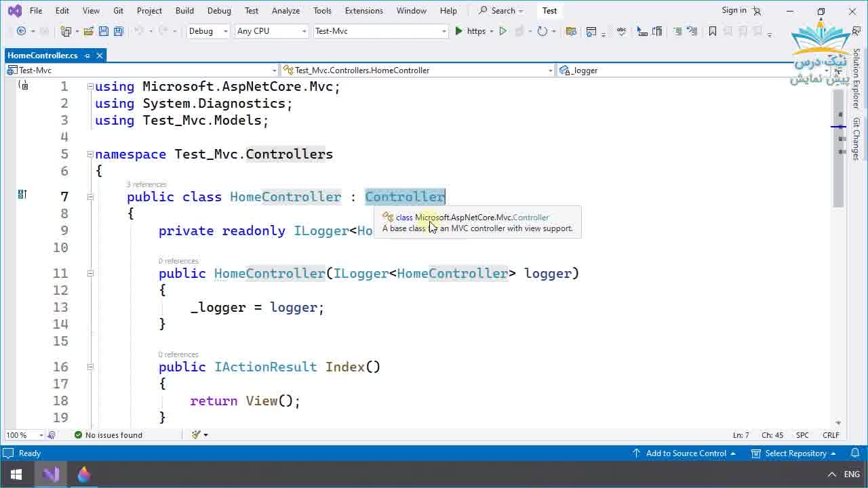Click Add to Source Control
Screen dimensions: 868x488
(687, 453)
